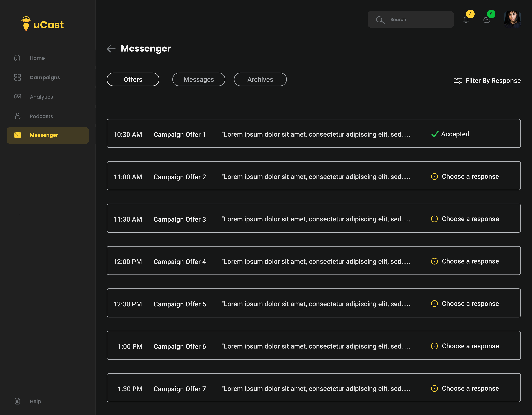This screenshot has width=532, height=415.
Task: Open the user profile avatar
Action: [512, 19]
